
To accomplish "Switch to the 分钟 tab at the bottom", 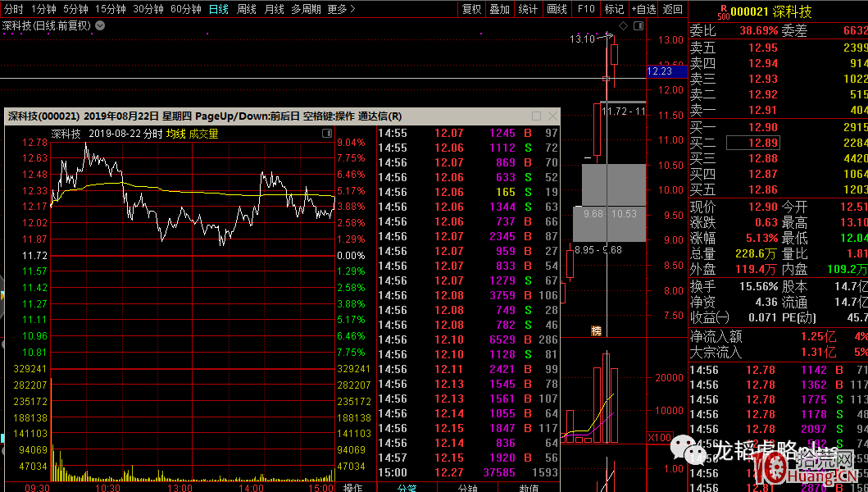I will coord(468,487).
